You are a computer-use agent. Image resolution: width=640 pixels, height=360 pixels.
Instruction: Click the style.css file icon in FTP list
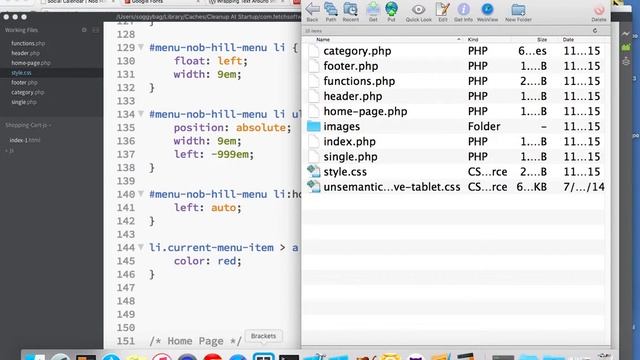point(313,171)
